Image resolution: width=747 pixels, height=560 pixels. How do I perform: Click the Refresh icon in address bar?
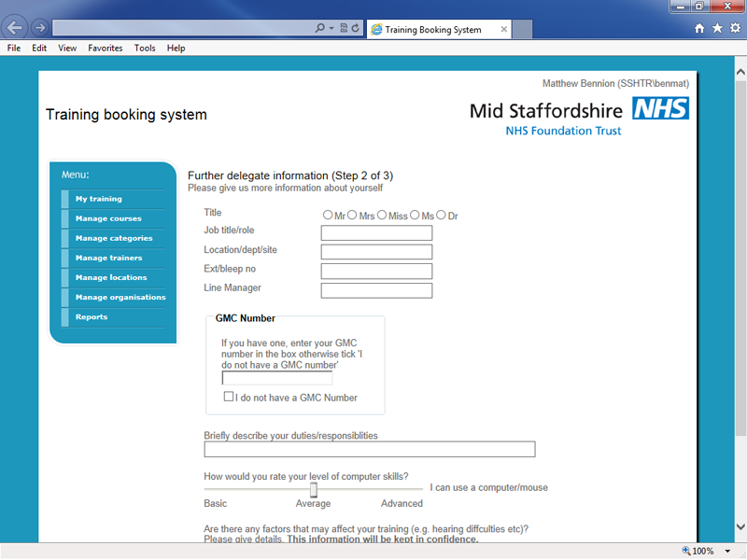tap(356, 29)
